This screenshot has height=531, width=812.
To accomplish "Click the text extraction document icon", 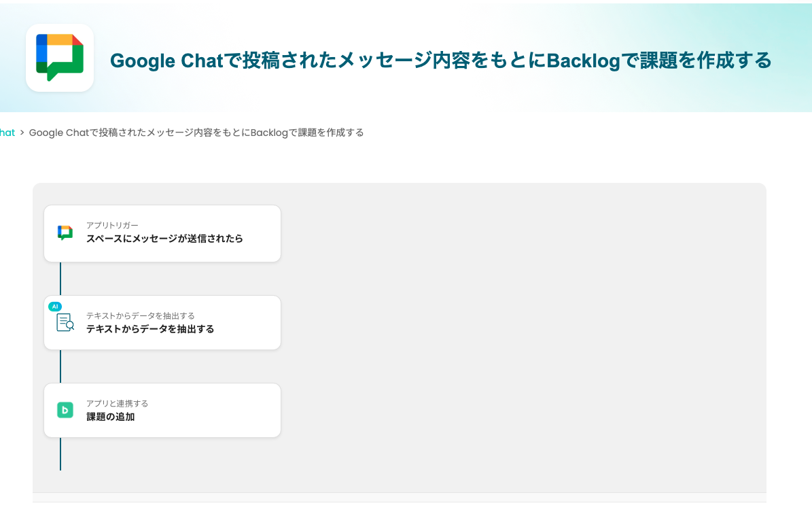I will [x=65, y=322].
